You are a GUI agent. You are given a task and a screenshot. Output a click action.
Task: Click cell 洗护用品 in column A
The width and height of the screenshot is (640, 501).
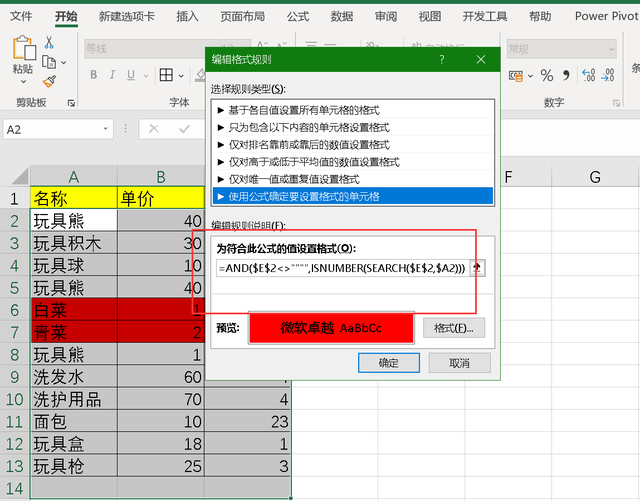(73, 399)
